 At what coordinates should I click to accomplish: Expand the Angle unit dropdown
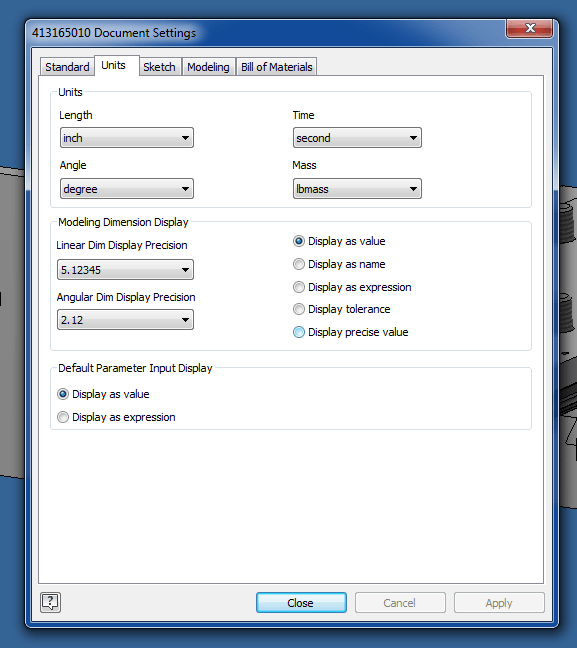point(127,189)
